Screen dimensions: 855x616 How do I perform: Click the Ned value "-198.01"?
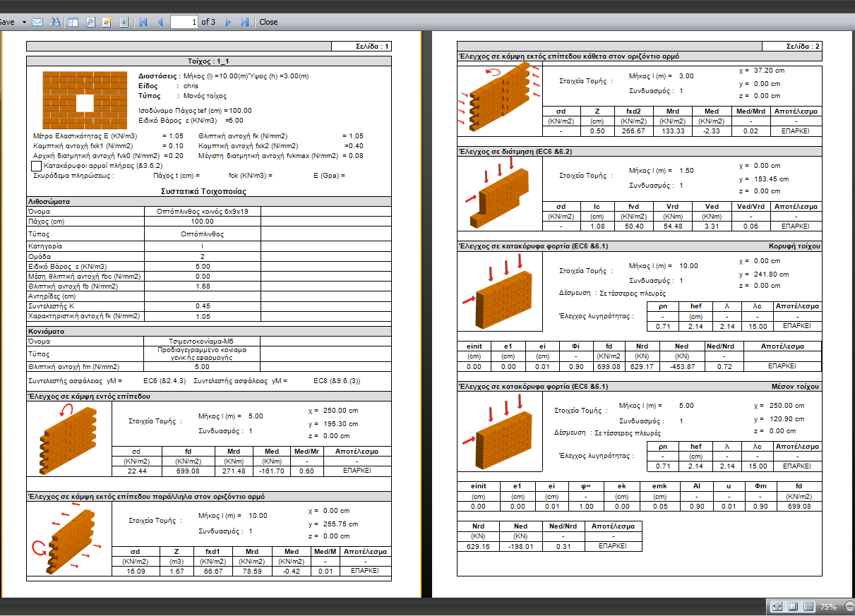click(521, 546)
